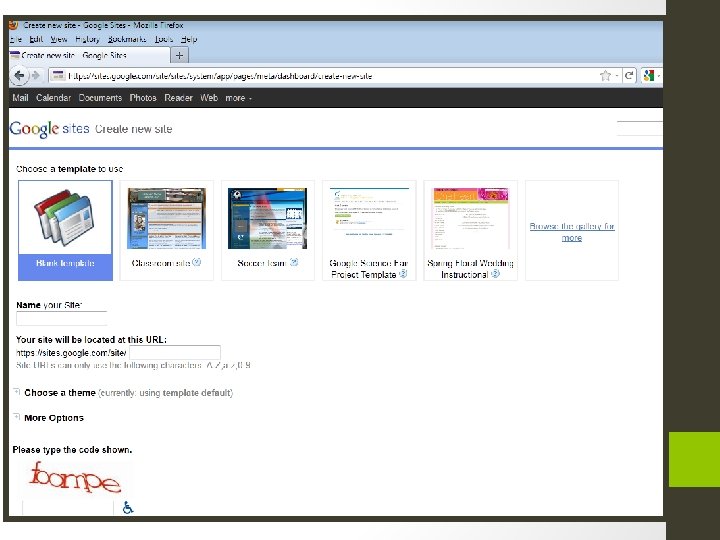
Task: Open the History menu
Action: point(87,39)
